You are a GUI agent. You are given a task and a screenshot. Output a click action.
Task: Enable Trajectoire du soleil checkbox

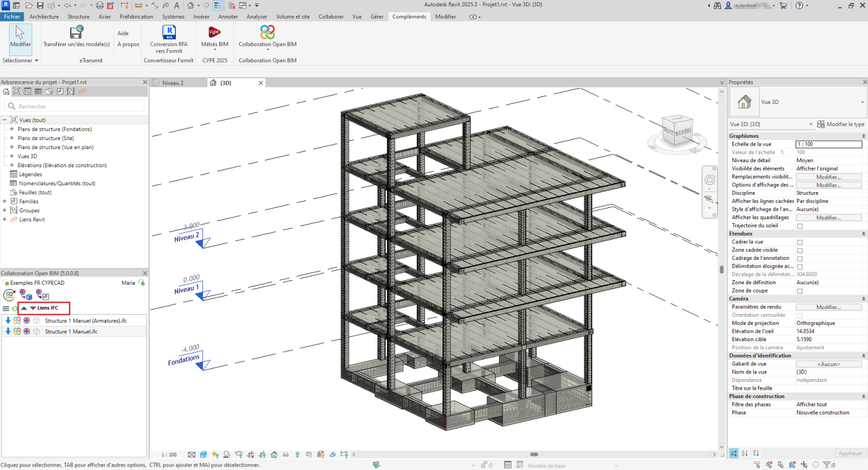[x=798, y=225]
